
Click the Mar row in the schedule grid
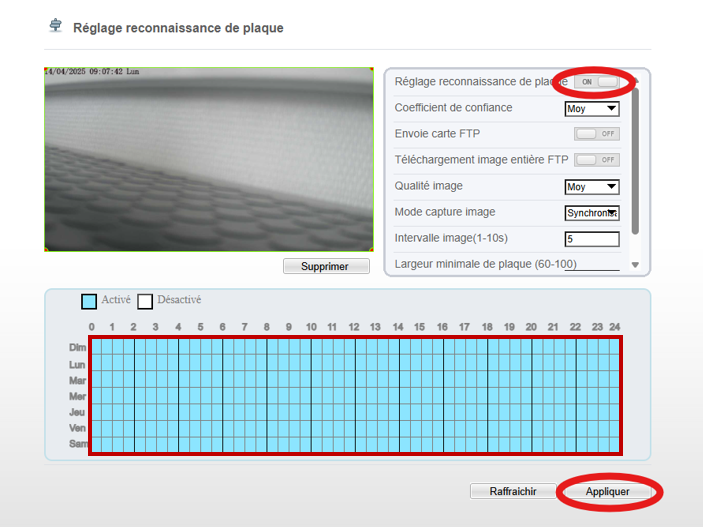[x=355, y=379]
